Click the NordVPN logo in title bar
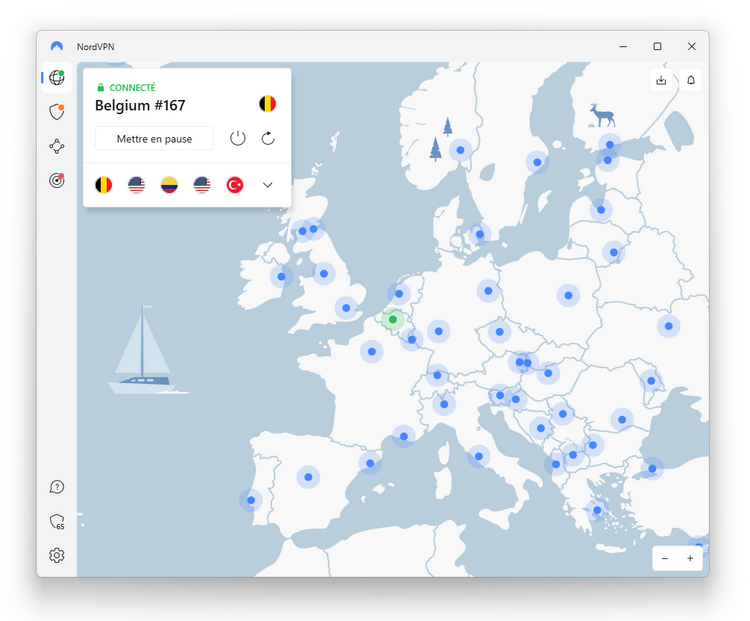Screen dimensions: 750x621 coord(57,46)
